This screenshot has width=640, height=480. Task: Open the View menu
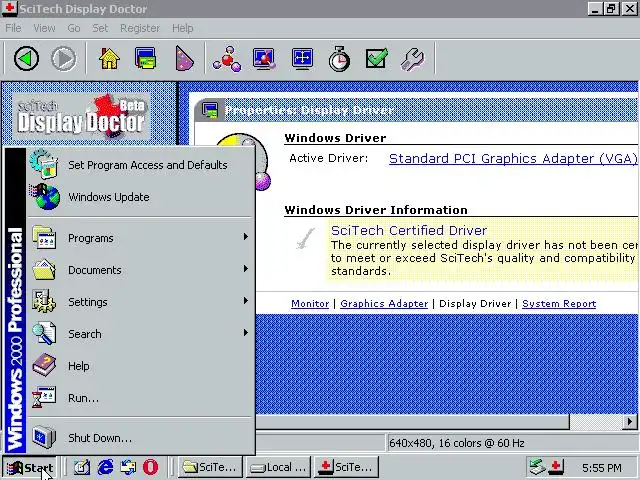[x=44, y=28]
